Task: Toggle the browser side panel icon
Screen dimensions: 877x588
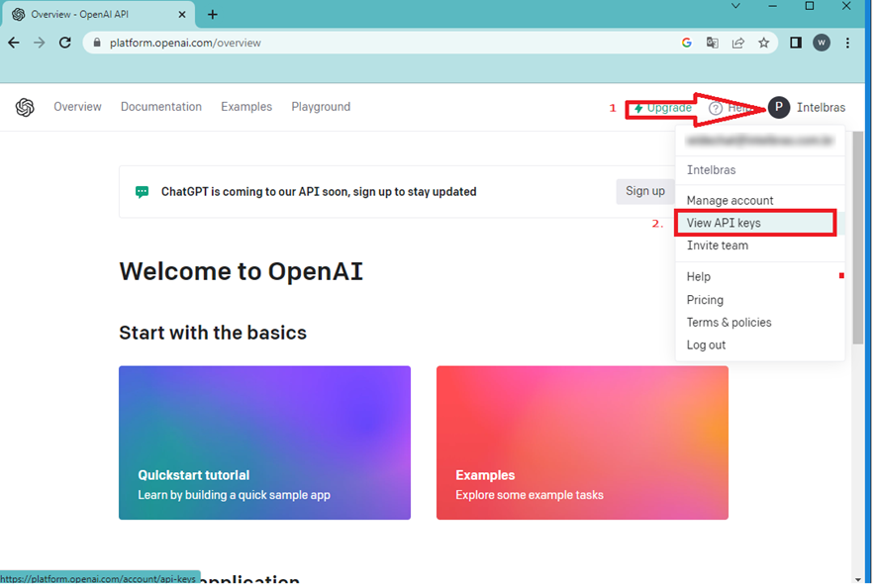Action: (796, 44)
